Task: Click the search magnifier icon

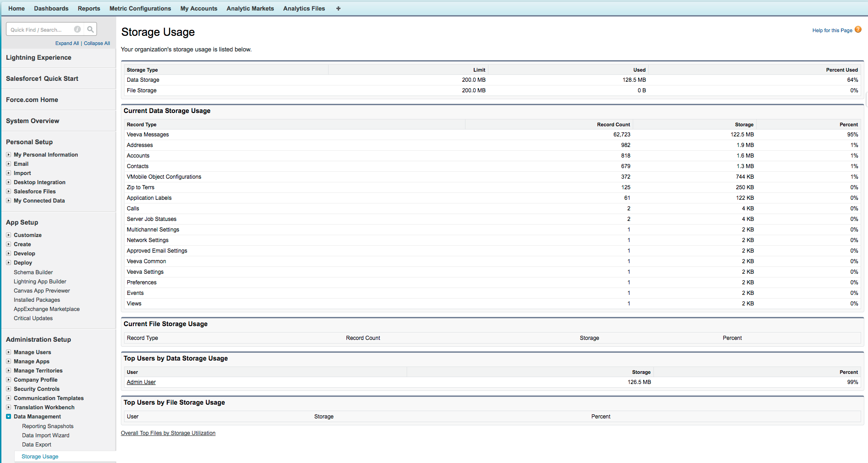Action: point(91,29)
